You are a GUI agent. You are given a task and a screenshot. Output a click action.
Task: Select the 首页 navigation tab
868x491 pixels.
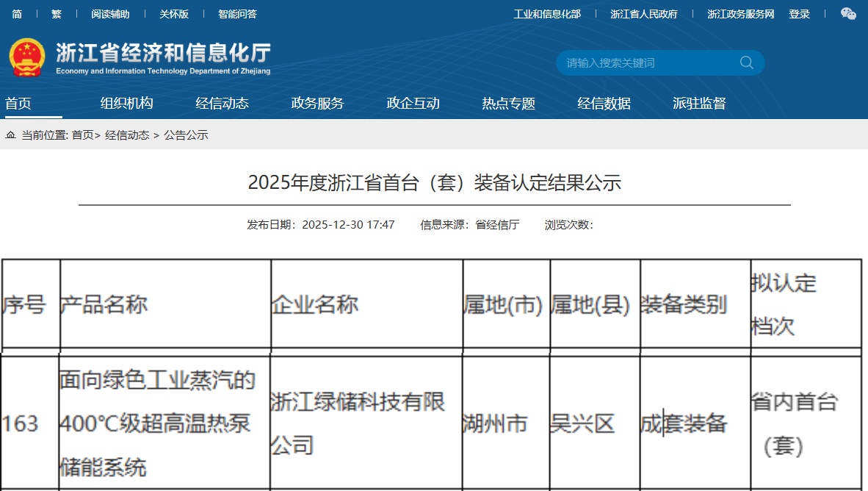click(x=18, y=104)
